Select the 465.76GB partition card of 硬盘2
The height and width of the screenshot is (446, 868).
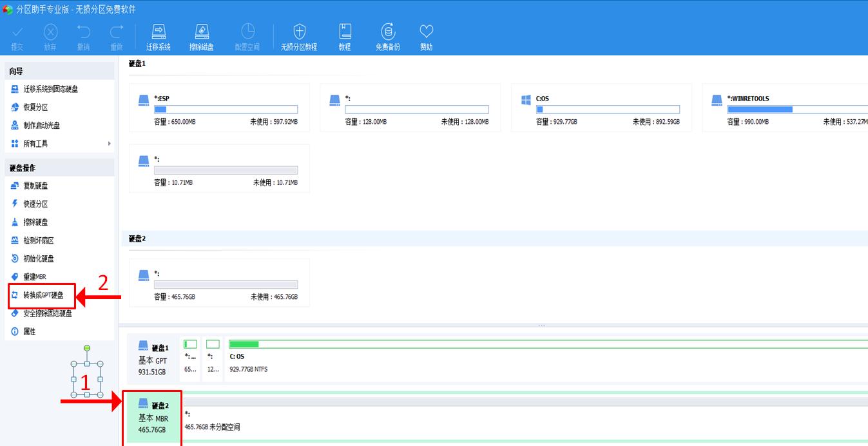[219, 282]
